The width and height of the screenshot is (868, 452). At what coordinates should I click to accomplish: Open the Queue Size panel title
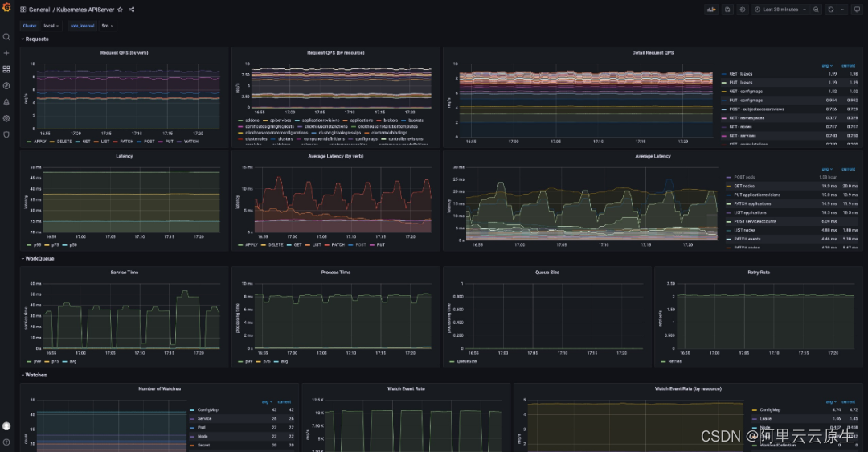click(x=547, y=273)
